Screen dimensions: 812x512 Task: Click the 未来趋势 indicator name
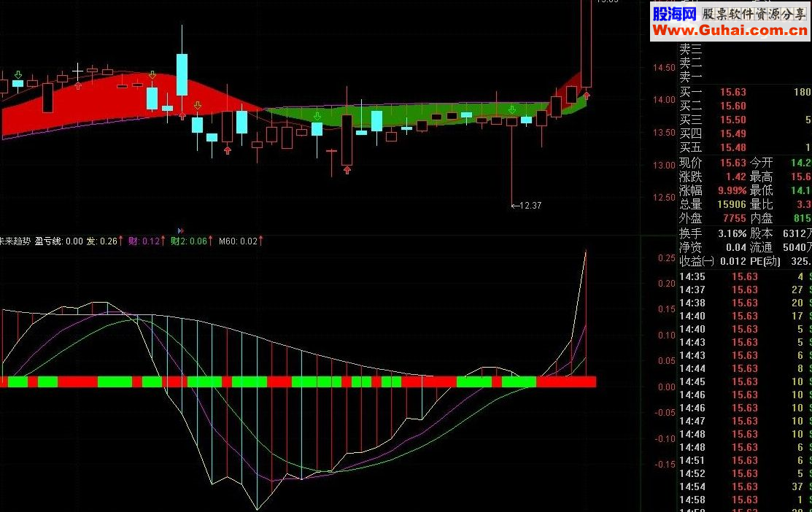(x=15, y=241)
